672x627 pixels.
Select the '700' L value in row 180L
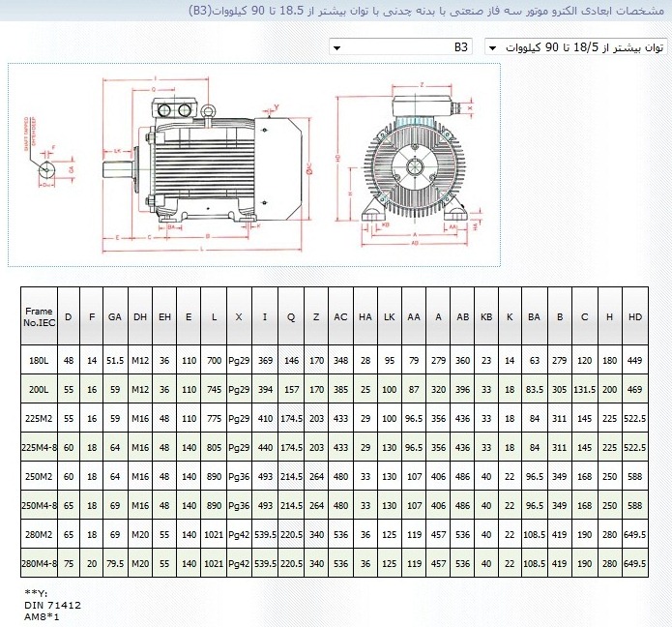point(215,360)
